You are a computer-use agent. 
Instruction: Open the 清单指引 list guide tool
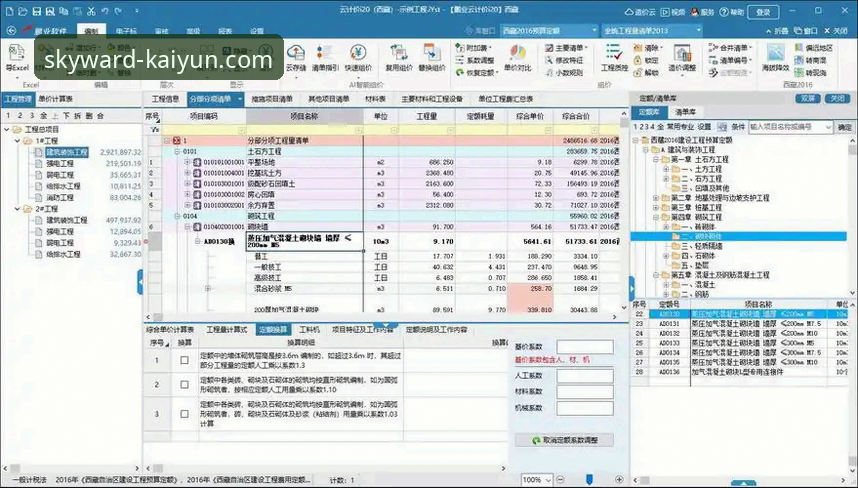(x=325, y=58)
